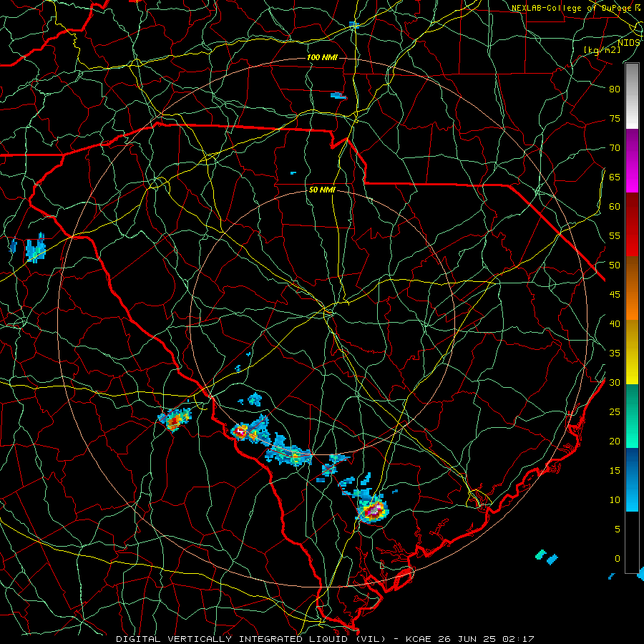Pick the magenta-purple band of the color scale
Viewport: 644px width, 644px height.
[632, 160]
